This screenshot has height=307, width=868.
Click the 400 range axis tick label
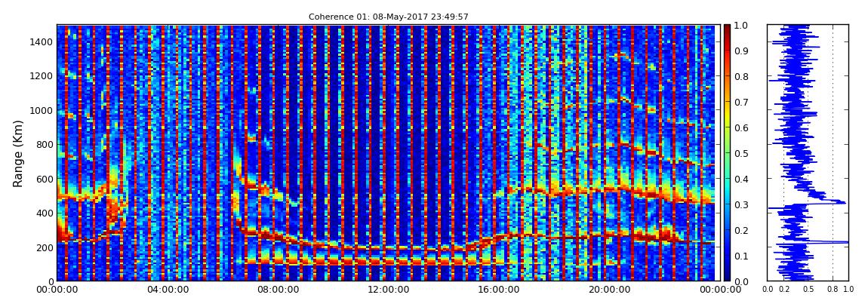(45, 213)
